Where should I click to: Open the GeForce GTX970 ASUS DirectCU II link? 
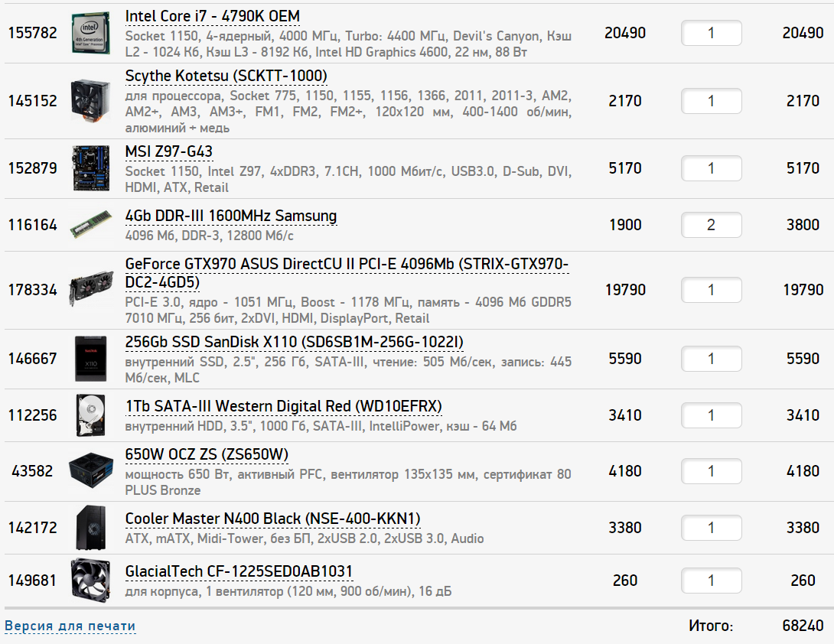[x=347, y=273]
